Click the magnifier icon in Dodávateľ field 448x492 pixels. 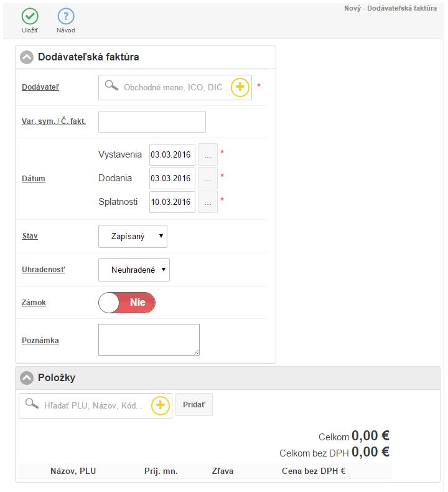[x=111, y=87]
